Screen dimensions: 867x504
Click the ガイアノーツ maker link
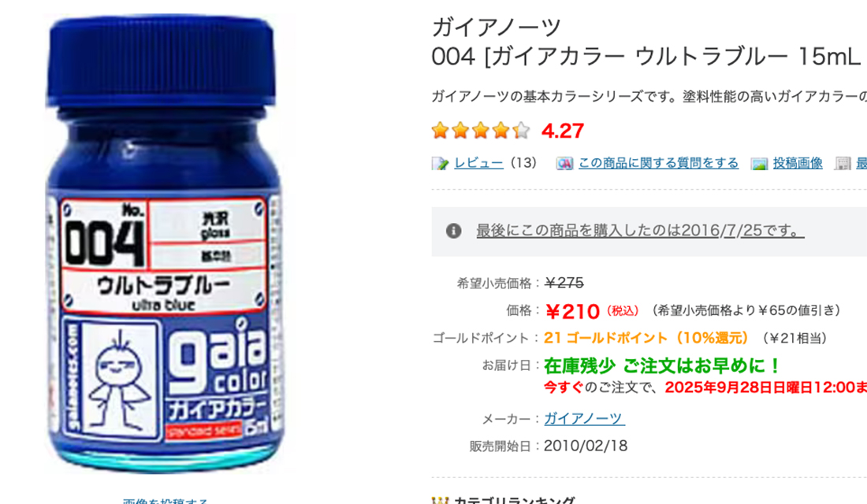(585, 418)
